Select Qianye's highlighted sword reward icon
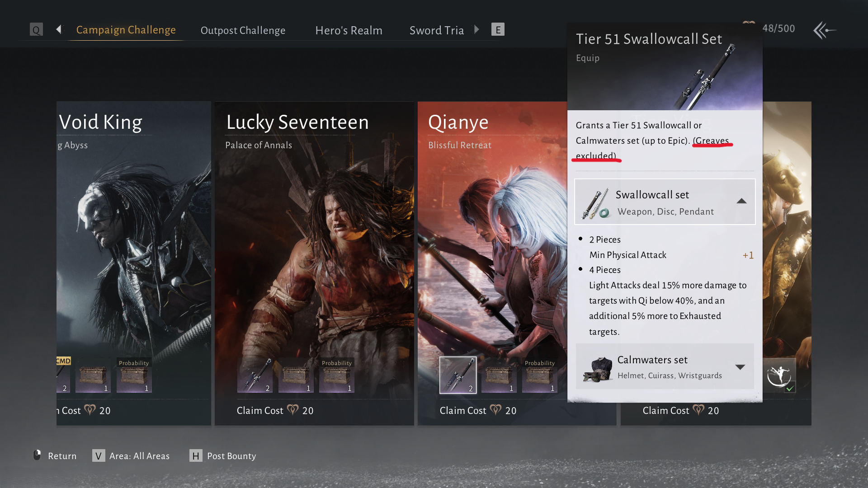Viewport: 868px width, 488px height. click(x=458, y=375)
